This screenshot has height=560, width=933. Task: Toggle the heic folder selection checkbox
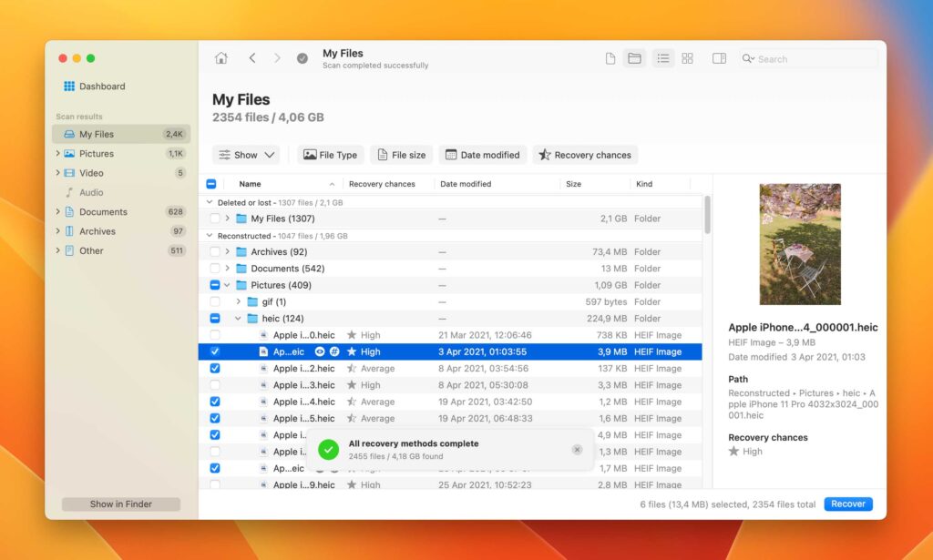(215, 318)
